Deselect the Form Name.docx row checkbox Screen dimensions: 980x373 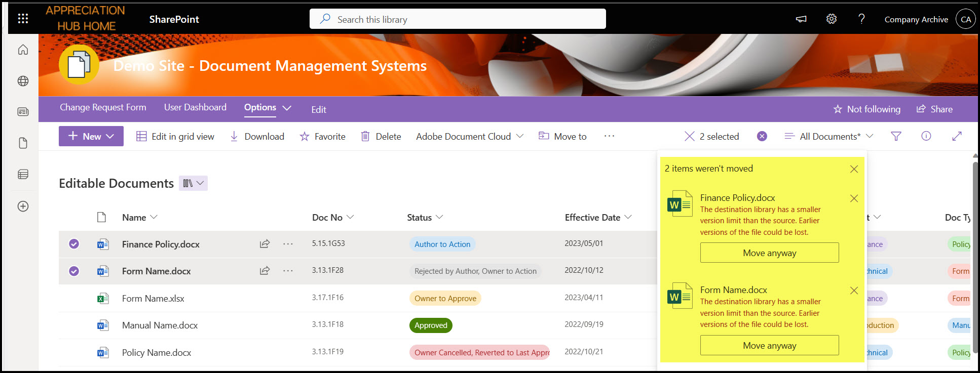[74, 271]
